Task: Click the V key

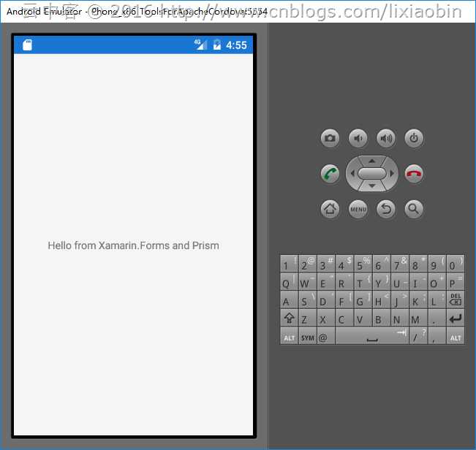Action: pos(363,318)
